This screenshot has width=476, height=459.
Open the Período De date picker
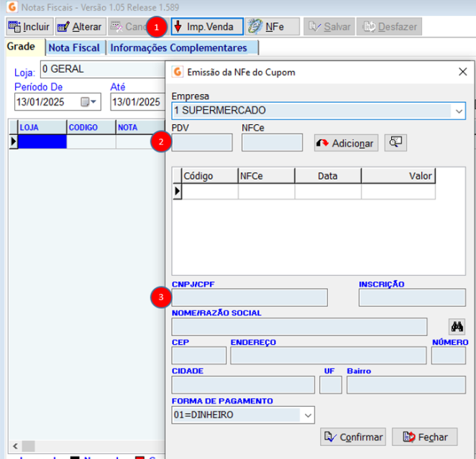90,102
